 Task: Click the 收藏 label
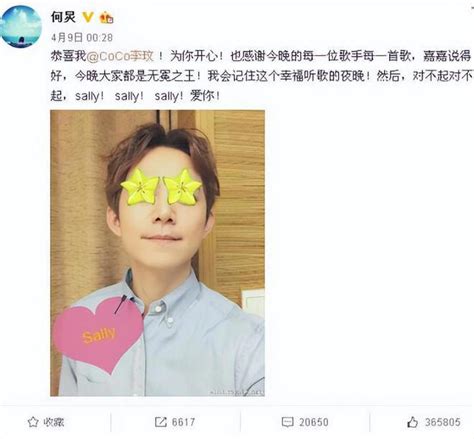pyautogui.click(x=54, y=422)
